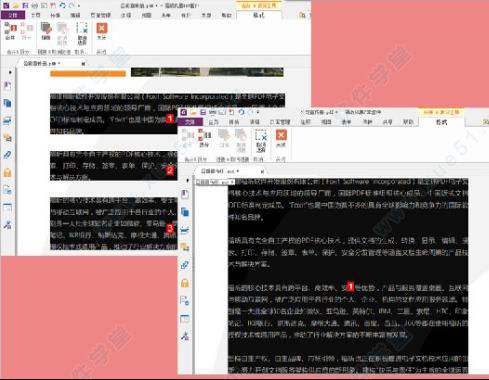Switch to 注释 tab in back window
The width and height of the screenshot is (489, 380).
click(126, 15)
